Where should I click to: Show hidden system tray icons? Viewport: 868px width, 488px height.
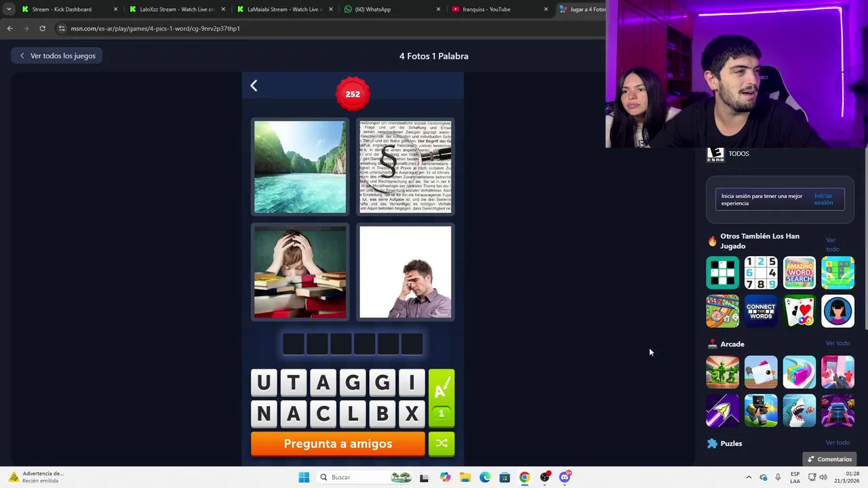749,477
